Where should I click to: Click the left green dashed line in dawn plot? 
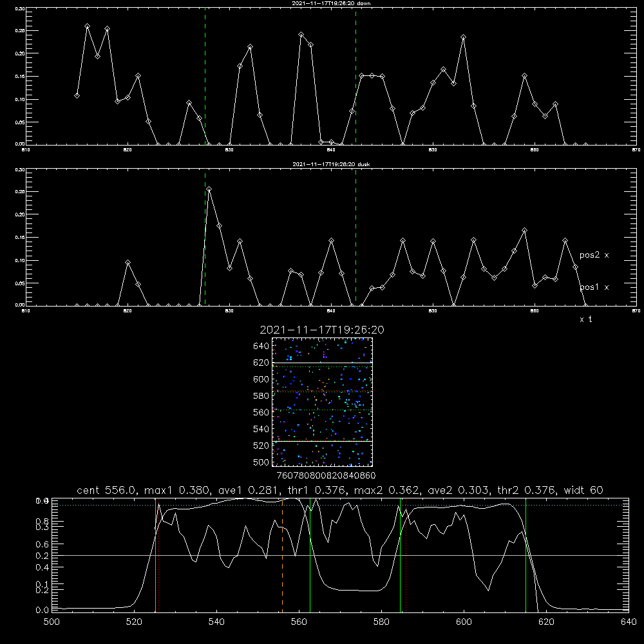(205, 76)
